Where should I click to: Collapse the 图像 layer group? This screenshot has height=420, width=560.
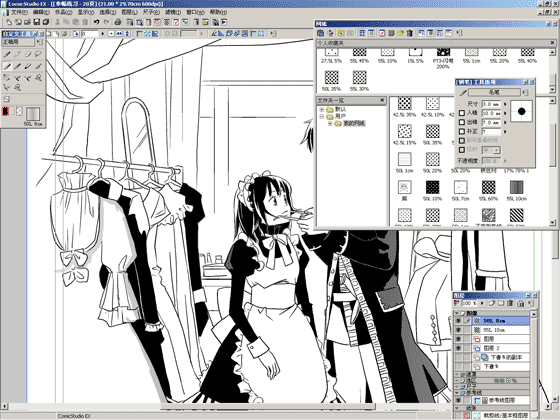457,313
